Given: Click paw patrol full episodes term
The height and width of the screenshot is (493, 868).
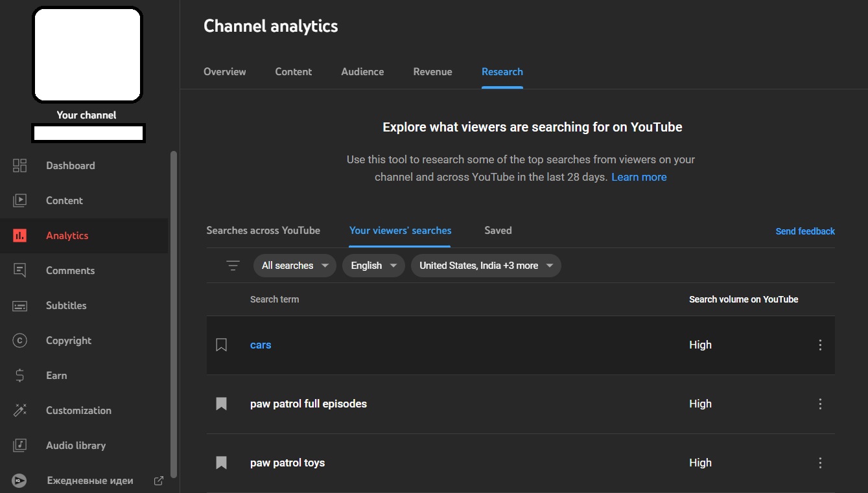Looking at the screenshot, I should point(309,404).
